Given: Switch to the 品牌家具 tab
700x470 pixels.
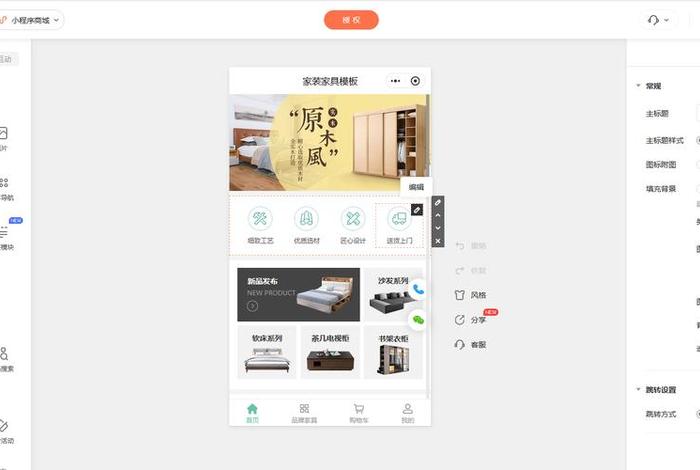Looking at the screenshot, I should [x=304, y=413].
